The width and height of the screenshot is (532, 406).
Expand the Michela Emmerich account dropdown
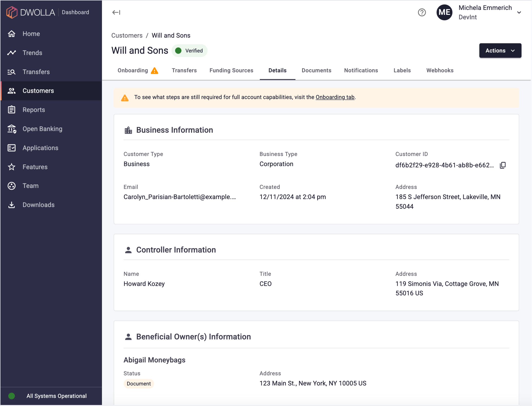point(519,12)
